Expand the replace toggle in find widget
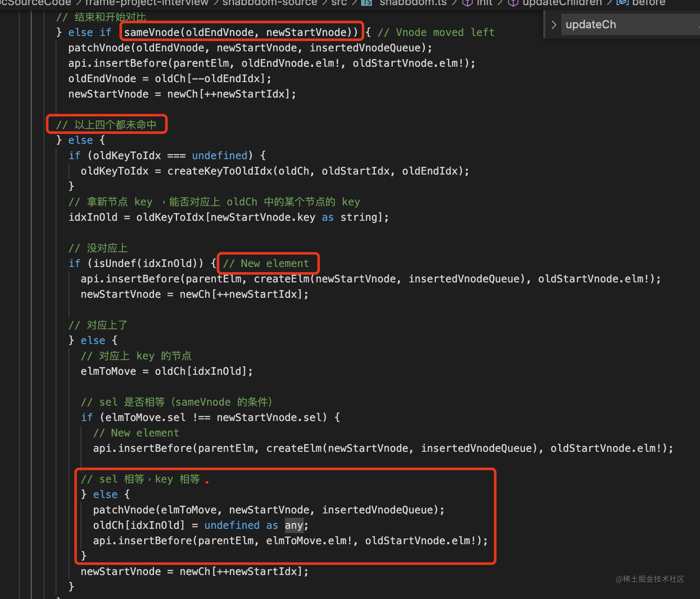This screenshot has height=599, width=700. point(554,25)
